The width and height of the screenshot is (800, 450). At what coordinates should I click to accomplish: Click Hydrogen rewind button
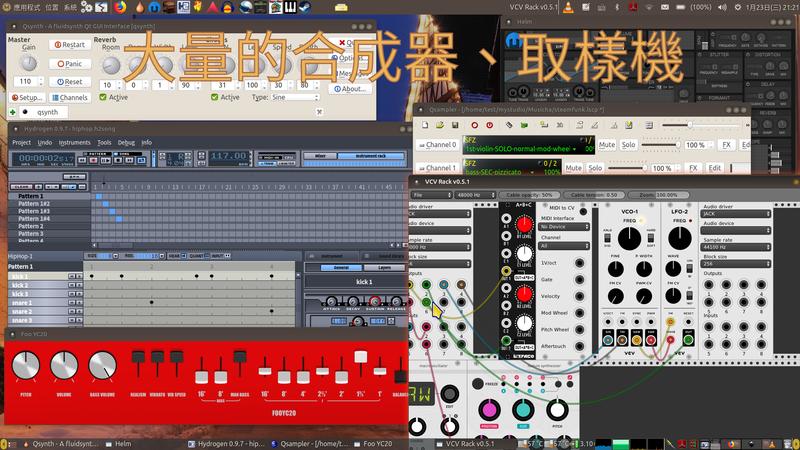(x=82, y=160)
